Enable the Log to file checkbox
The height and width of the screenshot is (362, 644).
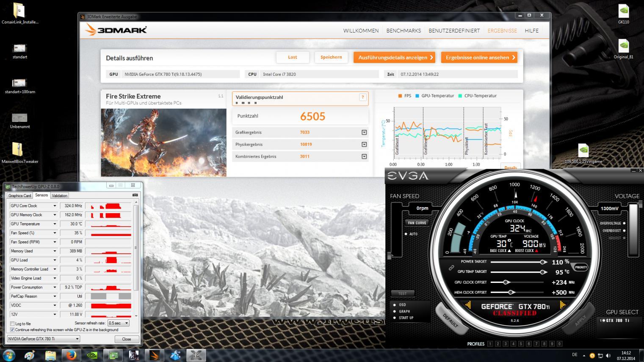tap(12, 324)
